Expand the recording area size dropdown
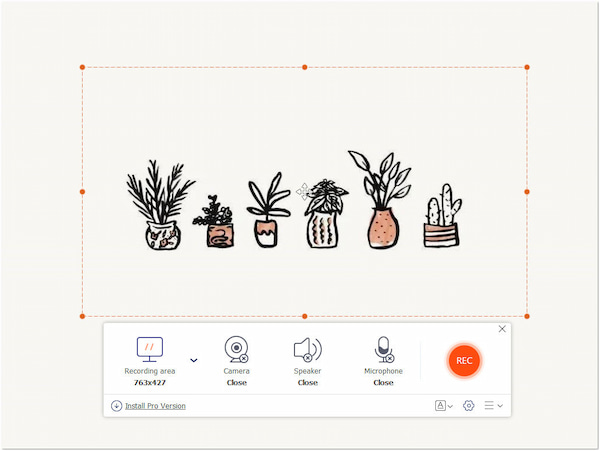This screenshot has width=600, height=451. (x=193, y=360)
